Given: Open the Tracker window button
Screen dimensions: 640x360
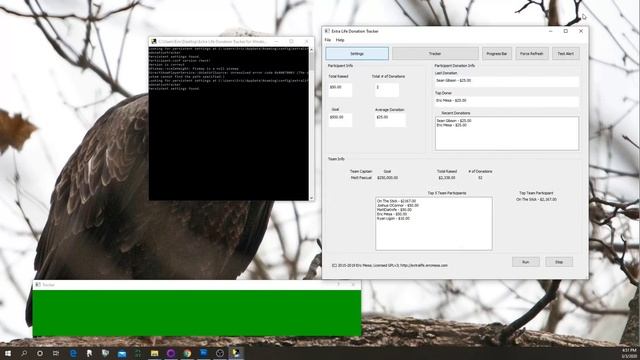Looking at the screenshot, I should click(x=435, y=53).
